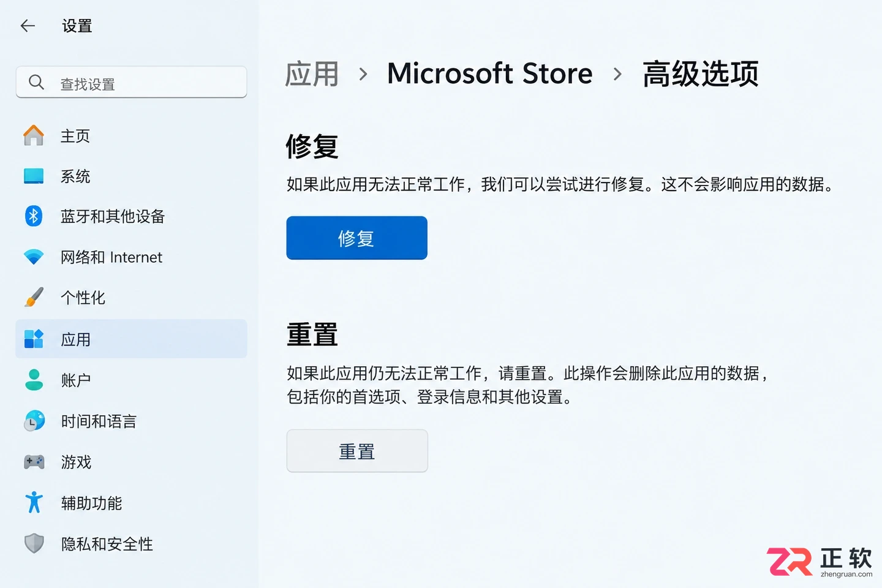Image resolution: width=882 pixels, height=588 pixels.
Task: Click the shield icon for 隐私和安全性
Action: click(34, 543)
